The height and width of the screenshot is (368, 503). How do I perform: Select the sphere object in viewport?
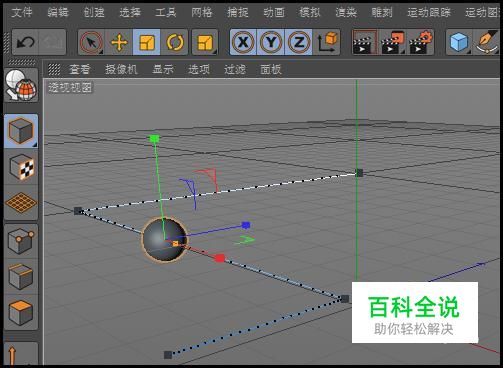164,239
